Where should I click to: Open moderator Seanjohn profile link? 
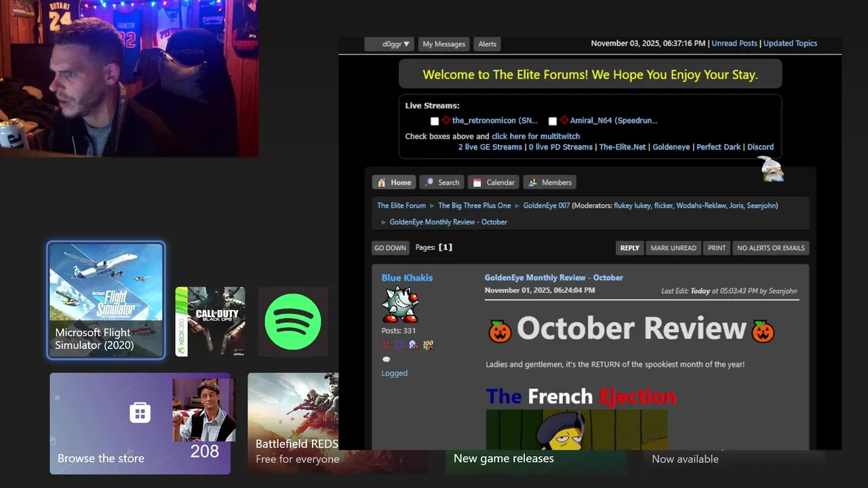coord(761,205)
